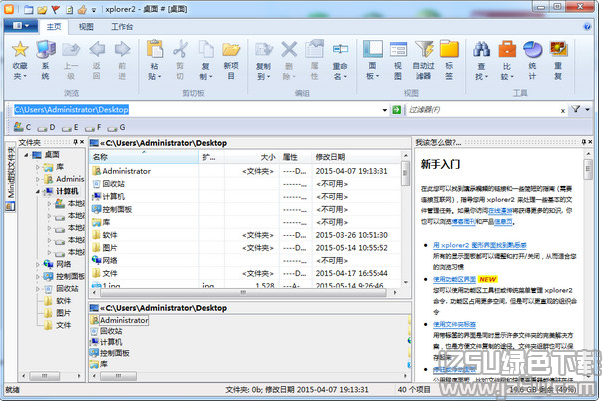603x401 pixels.
Task: Create a 新项目 new folder
Action: click(231, 49)
